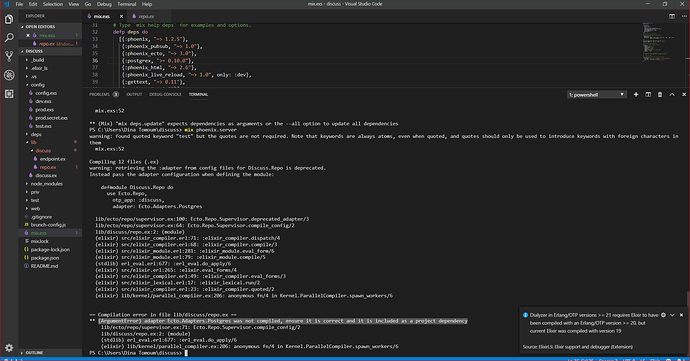Switch to the repo.ex editor tab
Screen dimensions: 690x361
pos(146,16)
